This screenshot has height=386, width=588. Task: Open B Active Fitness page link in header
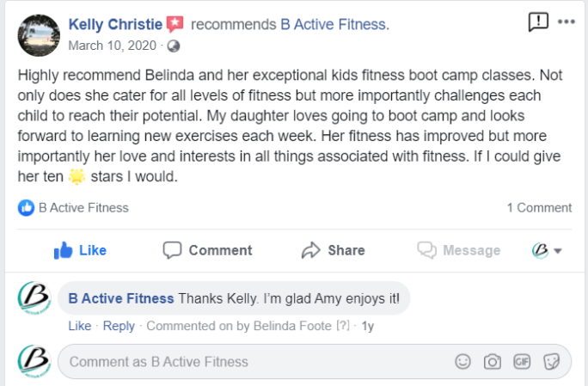coord(334,25)
